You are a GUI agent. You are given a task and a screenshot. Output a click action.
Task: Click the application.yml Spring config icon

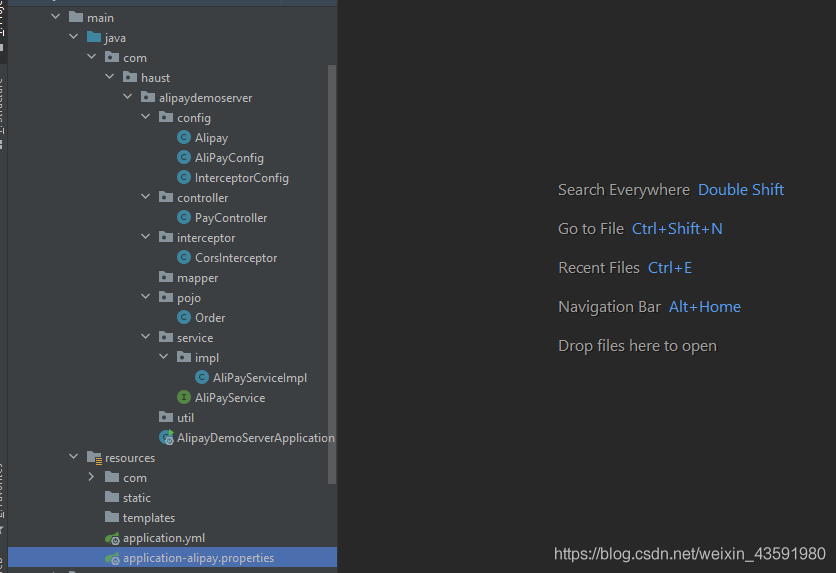pyautogui.click(x=112, y=538)
